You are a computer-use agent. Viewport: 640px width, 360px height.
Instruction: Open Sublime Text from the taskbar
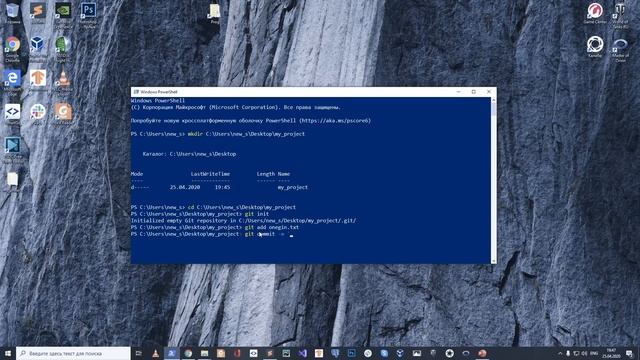click(x=270, y=353)
